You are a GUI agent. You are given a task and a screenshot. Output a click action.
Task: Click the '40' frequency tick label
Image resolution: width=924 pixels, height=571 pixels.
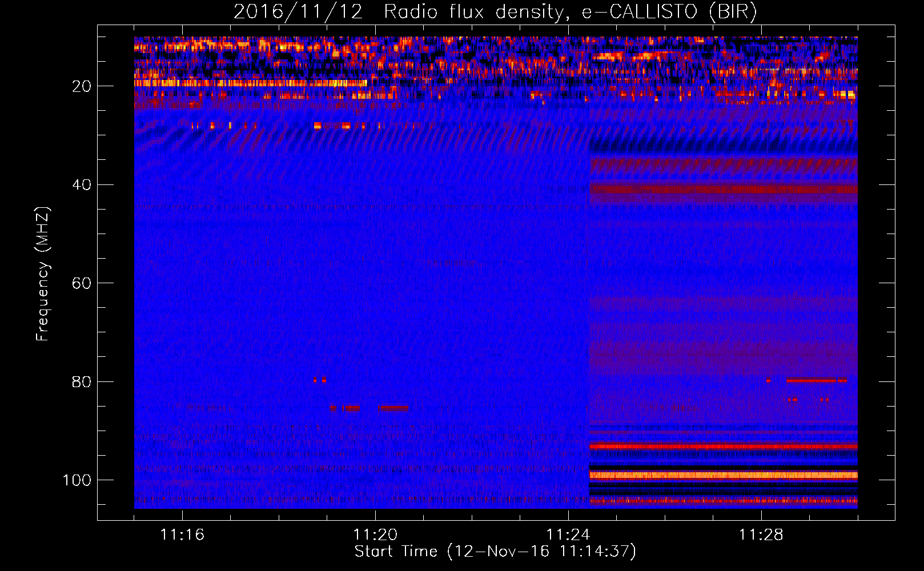(82, 185)
